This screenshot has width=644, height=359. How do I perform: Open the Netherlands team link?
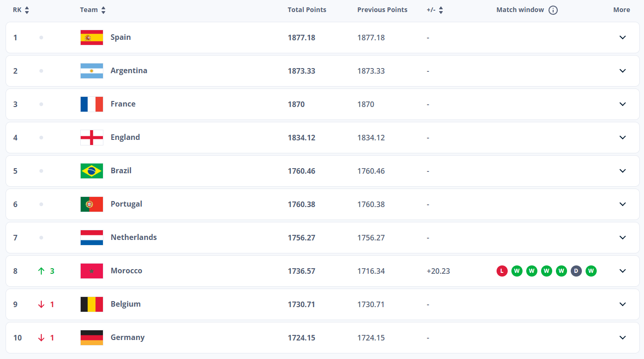134,238
